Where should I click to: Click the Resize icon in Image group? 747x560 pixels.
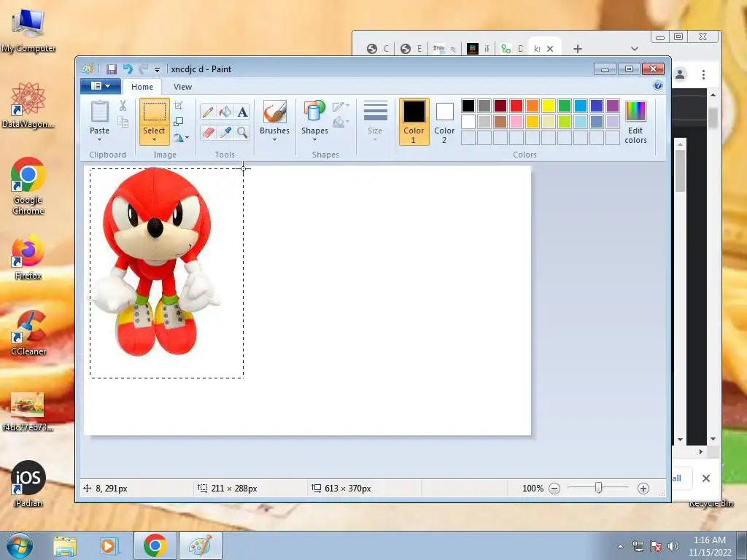point(179,122)
